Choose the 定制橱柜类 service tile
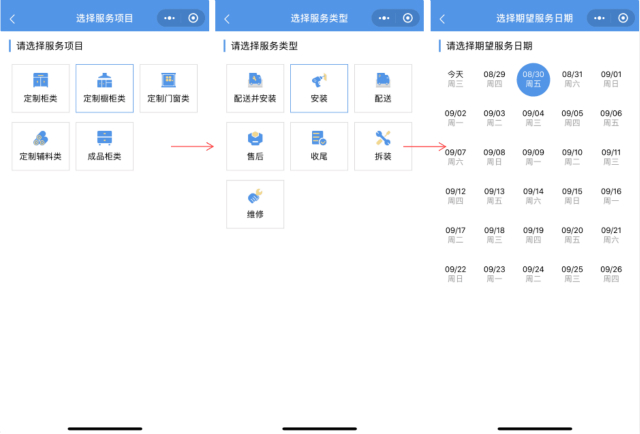This screenshot has height=434, width=640. pyautogui.click(x=104, y=88)
